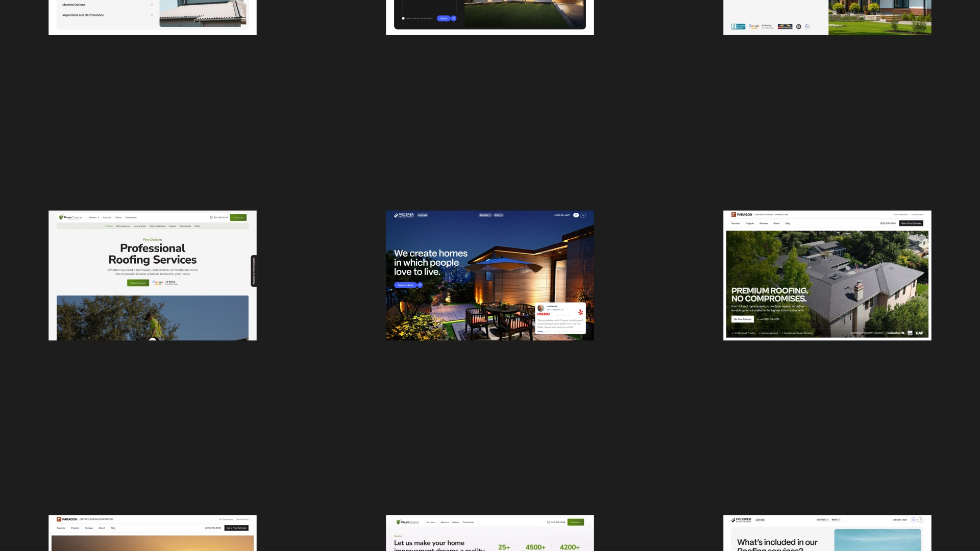Click aerial house photo on Premium Roofing page
980x551 pixels.
click(x=827, y=284)
